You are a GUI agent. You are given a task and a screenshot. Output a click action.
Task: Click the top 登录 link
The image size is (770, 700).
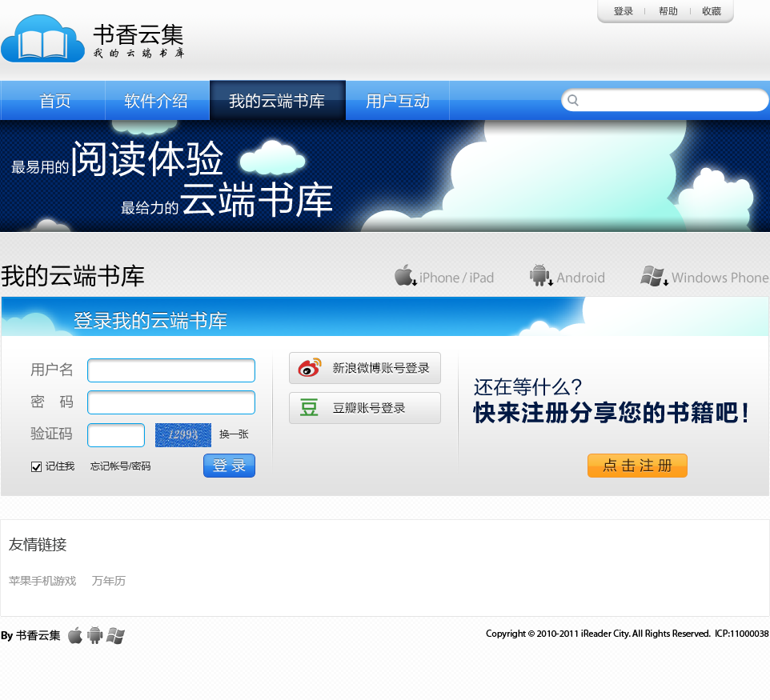624,10
